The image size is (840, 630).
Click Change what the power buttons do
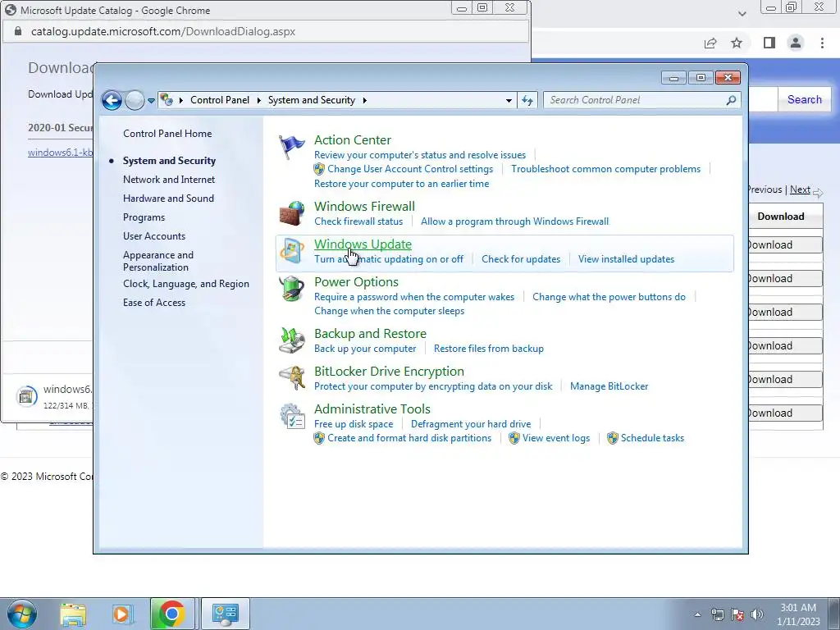click(609, 297)
